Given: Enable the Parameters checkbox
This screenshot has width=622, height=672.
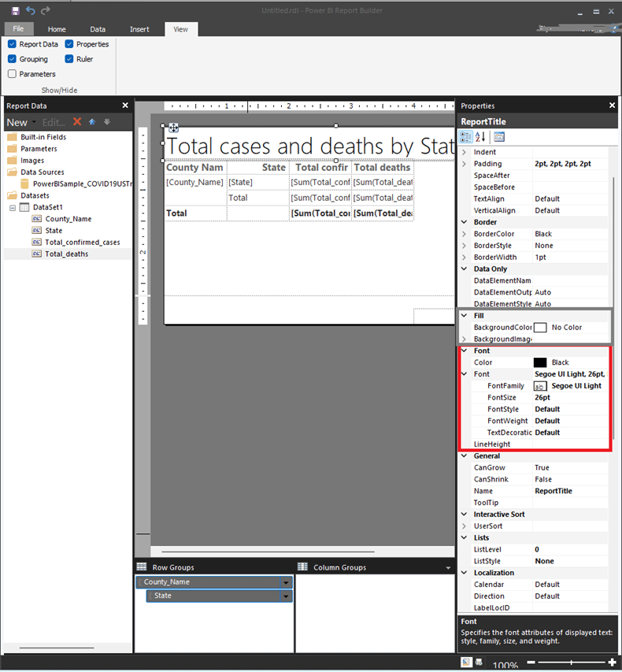Looking at the screenshot, I should (12, 74).
